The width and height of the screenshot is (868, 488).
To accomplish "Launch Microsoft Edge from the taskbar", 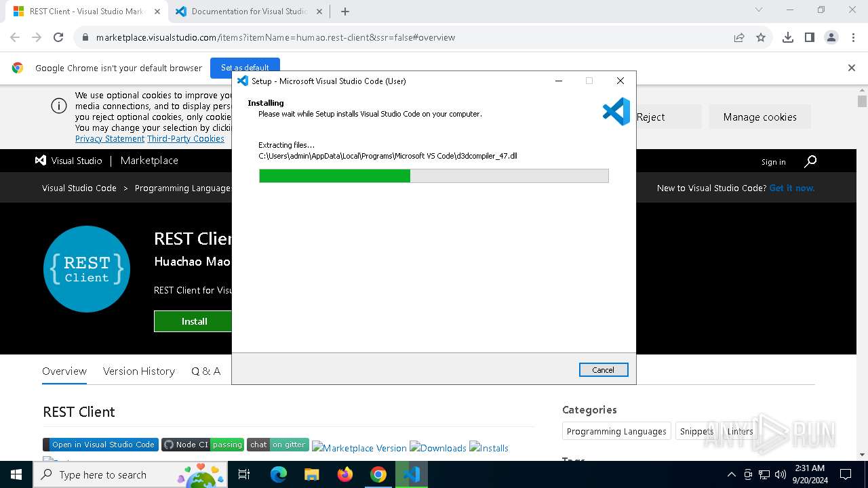I will [279, 474].
